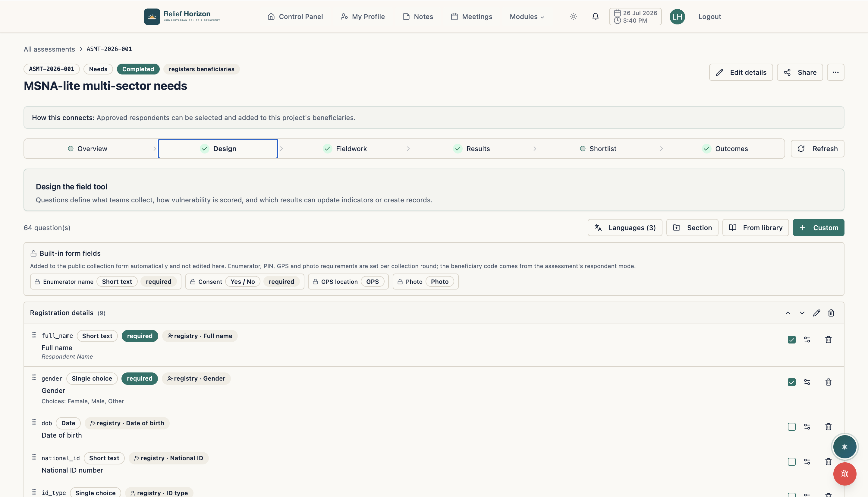The image size is (868, 497).
Task: Open settings sliders for dob question
Action: pyautogui.click(x=807, y=427)
